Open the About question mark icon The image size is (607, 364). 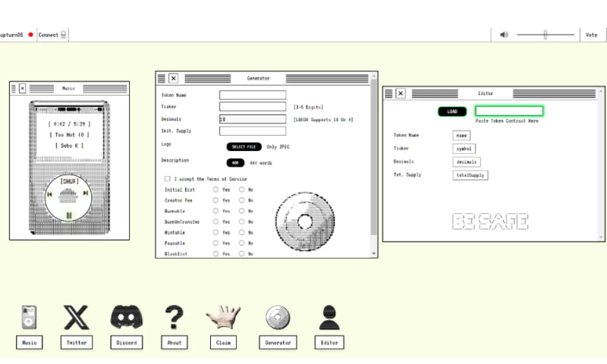(x=175, y=318)
